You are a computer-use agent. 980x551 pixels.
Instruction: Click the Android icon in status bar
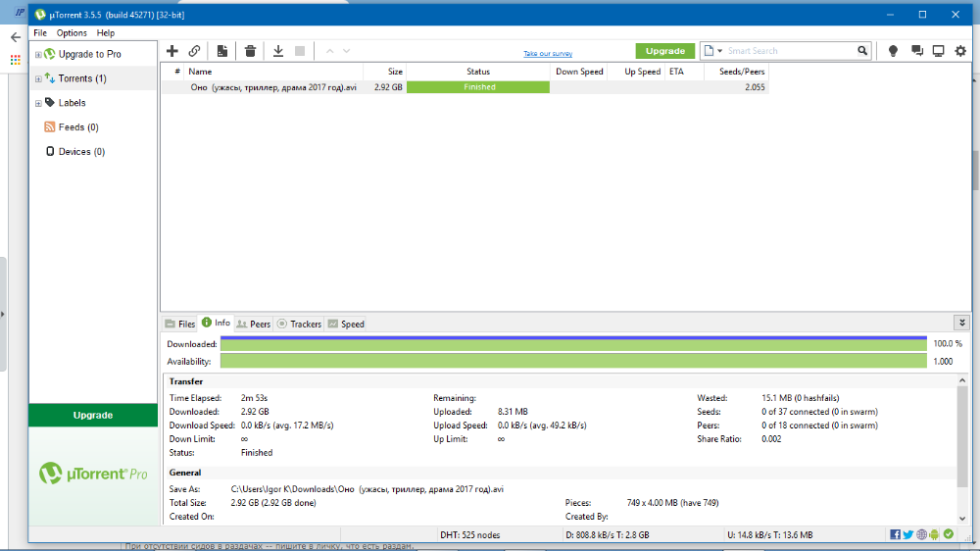pos(935,534)
